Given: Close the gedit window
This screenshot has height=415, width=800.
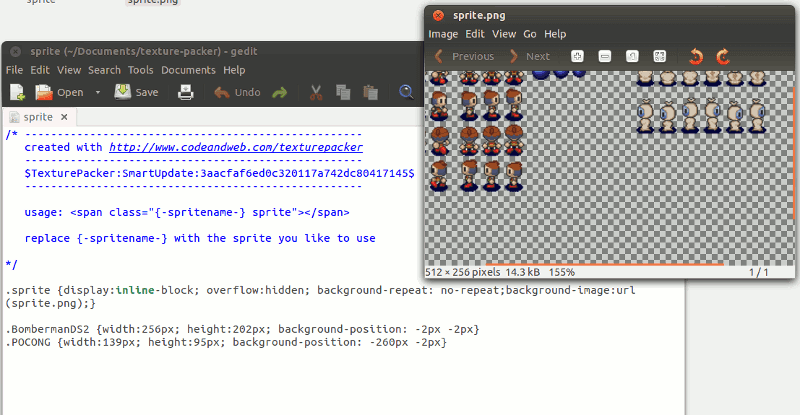Looking at the screenshot, I should click(15, 51).
